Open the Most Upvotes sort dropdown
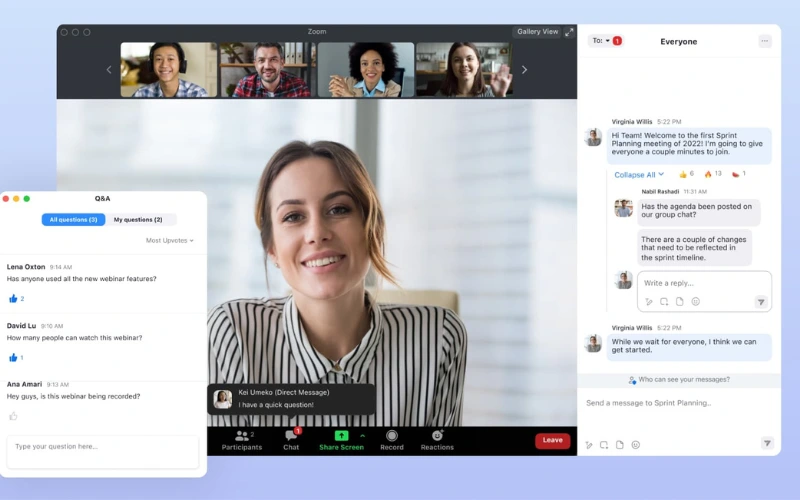 pyautogui.click(x=169, y=241)
